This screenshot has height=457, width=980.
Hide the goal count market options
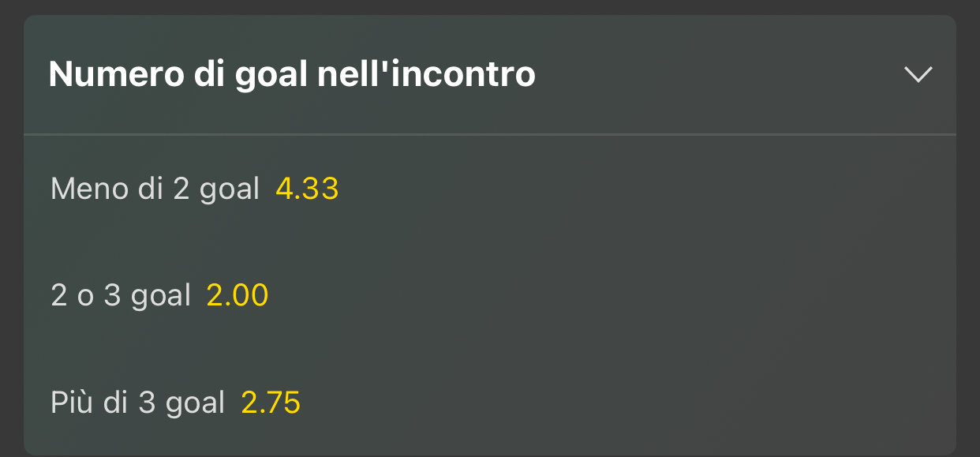(x=918, y=75)
